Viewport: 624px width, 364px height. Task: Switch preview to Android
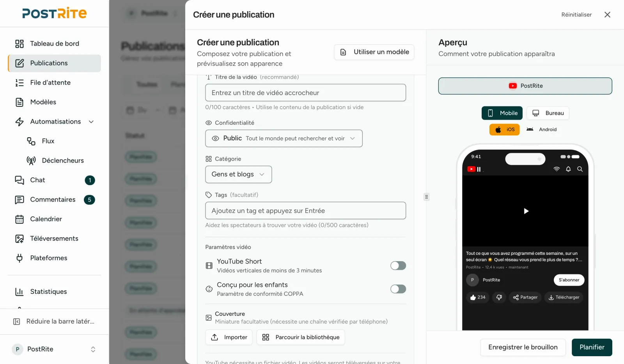coord(542,129)
